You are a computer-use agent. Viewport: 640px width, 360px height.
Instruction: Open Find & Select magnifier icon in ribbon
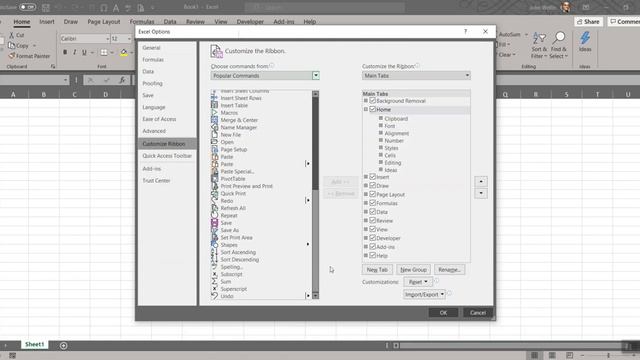(559, 38)
